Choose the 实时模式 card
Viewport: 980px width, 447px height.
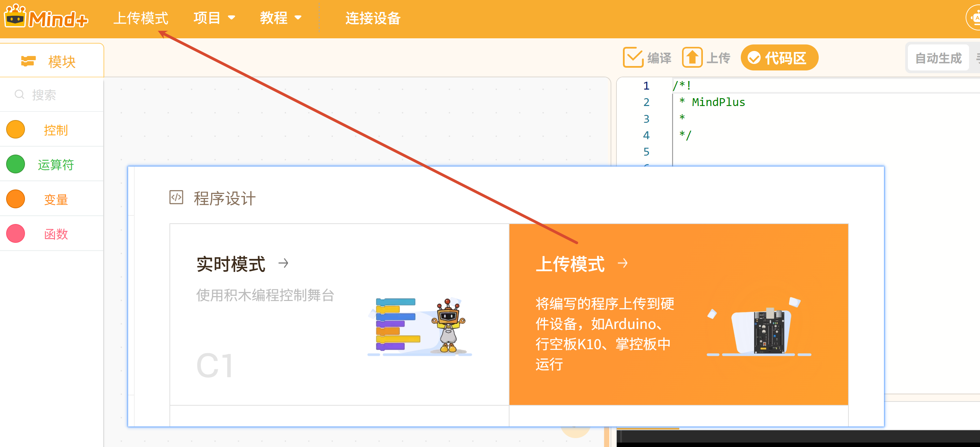339,314
